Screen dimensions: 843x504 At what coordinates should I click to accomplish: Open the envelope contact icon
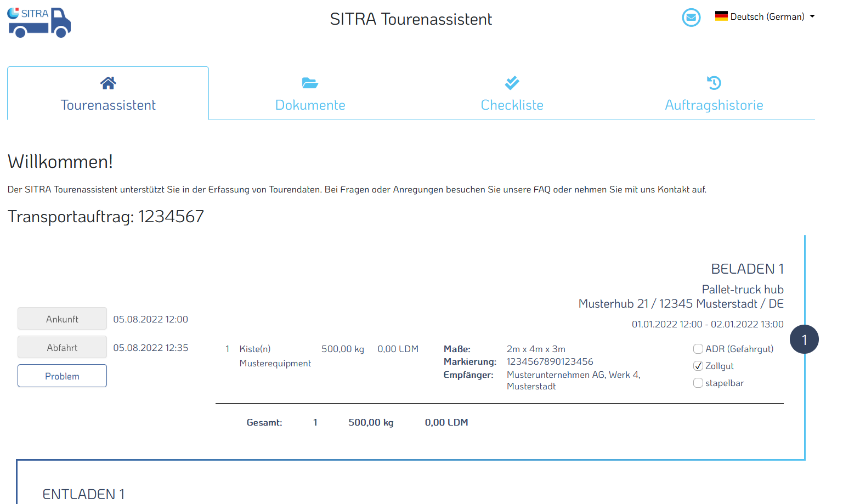pyautogui.click(x=691, y=18)
